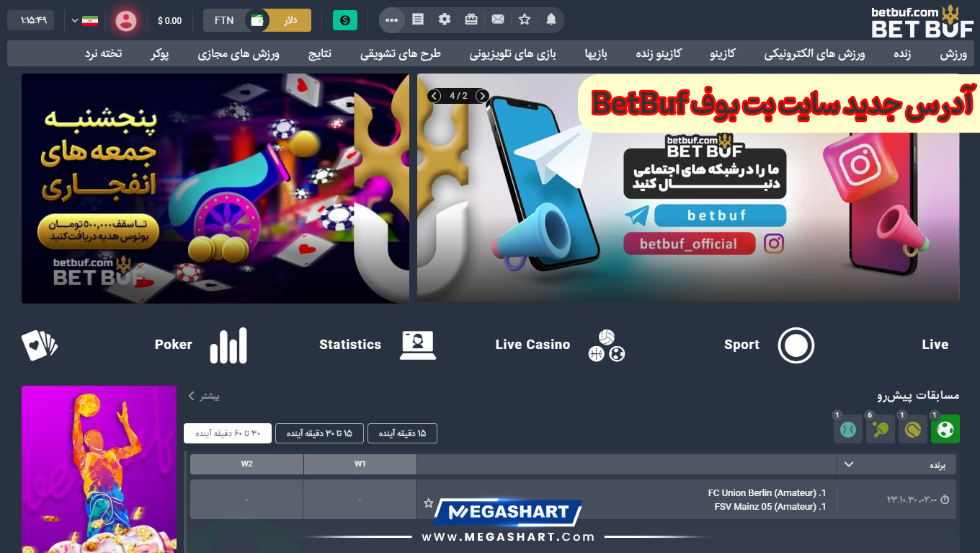Open the bet history receipt icon
Viewport: 980px width, 553px height.
tap(418, 19)
